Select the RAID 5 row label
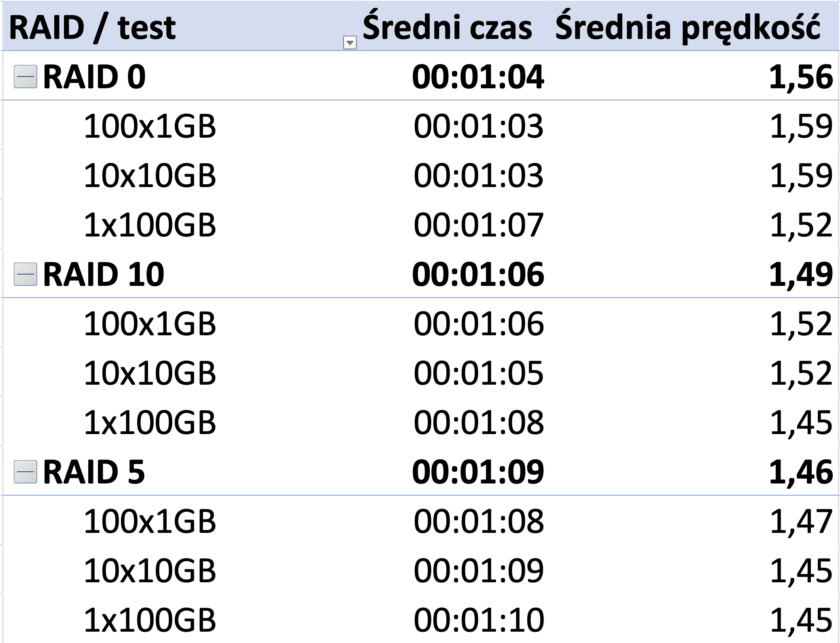 (x=94, y=472)
